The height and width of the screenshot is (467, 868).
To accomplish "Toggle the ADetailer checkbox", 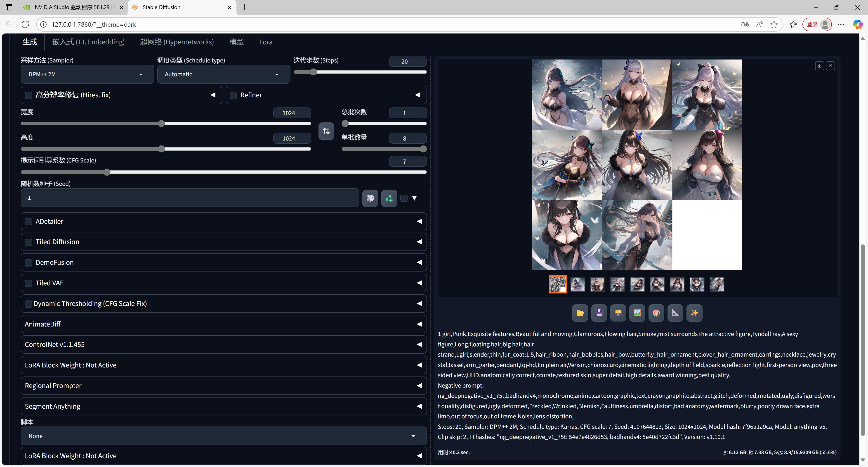I will pyautogui.click(x=29, y=222).
